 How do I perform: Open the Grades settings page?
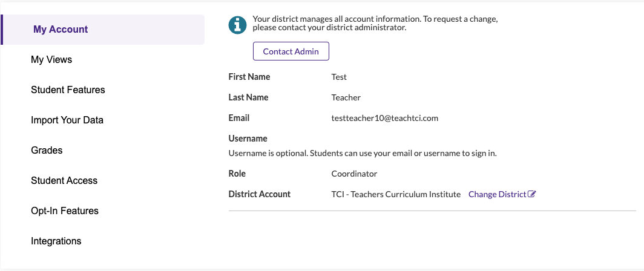pyautogui.click(x=47, y=150)
